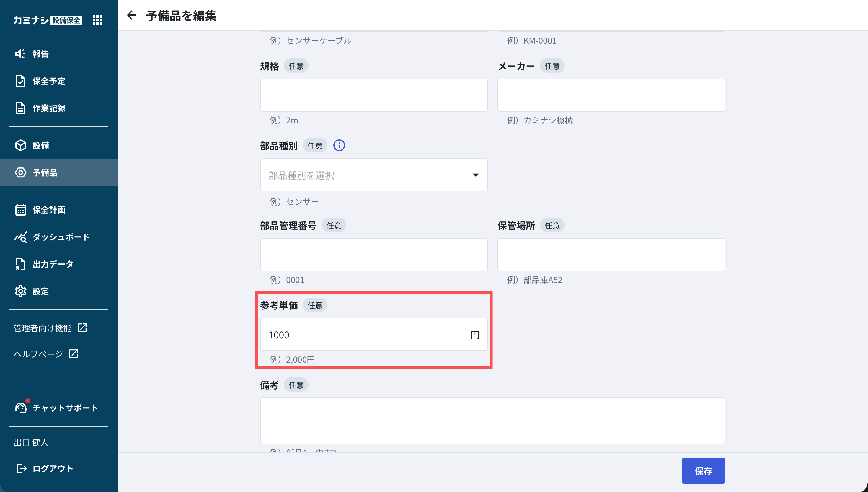Viewport: 868px width, 492px height.
Task: Focus the メーカー text field
Action: tap(611, 95)
